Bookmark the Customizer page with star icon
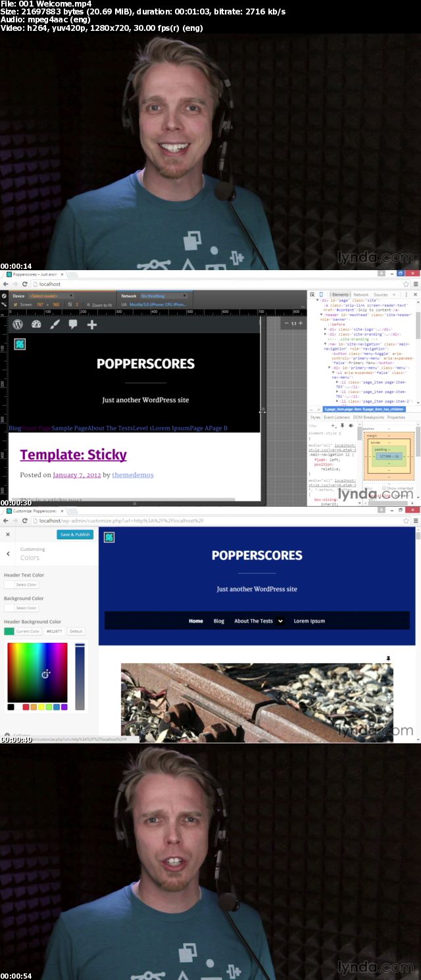Image resolution: width=421 pixels, height=980 pixels. pos(406,521)
